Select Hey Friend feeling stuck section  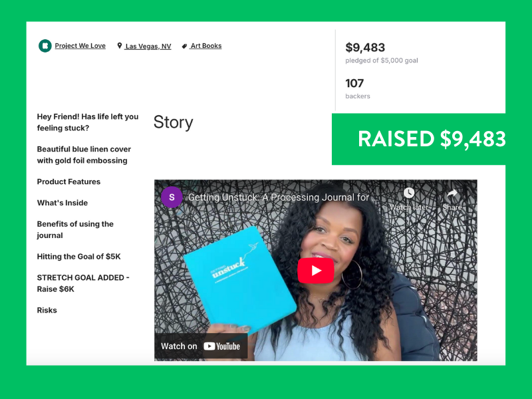pyautogui.click(x=88, y=122)
